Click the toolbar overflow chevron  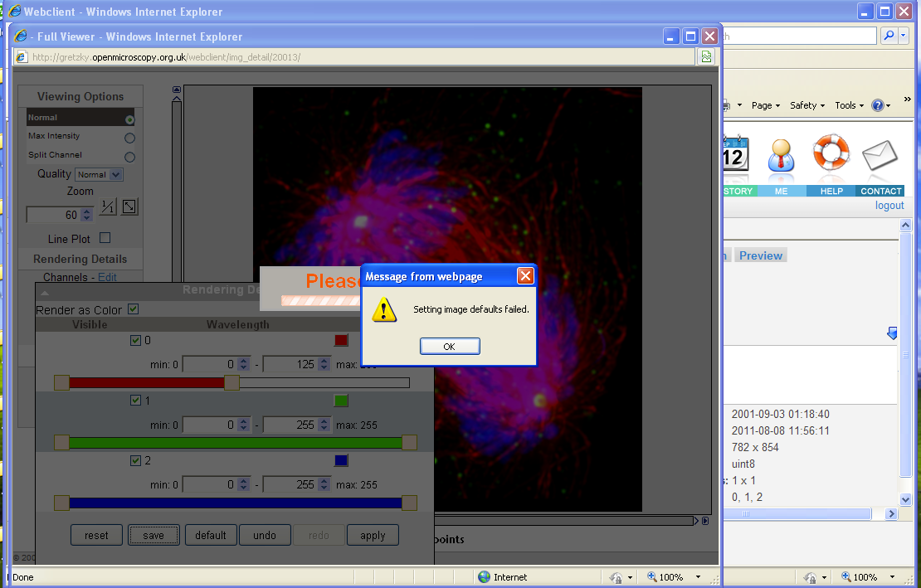pyautogui.click(x=908, y=100)
